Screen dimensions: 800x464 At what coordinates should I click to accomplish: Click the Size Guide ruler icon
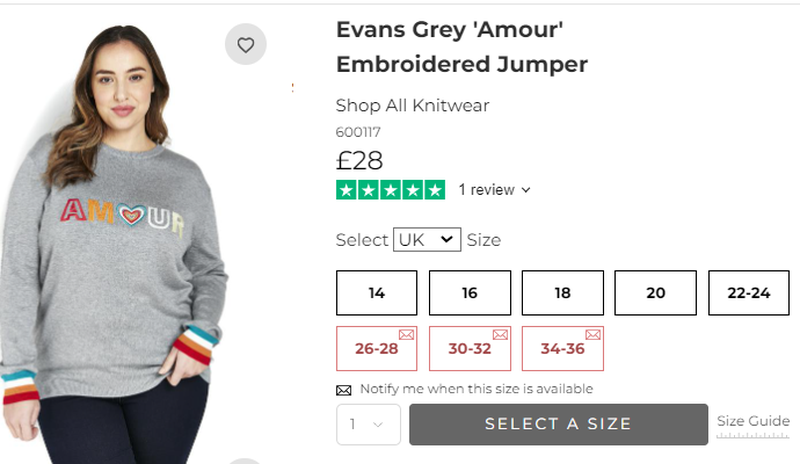coord(753,435)
